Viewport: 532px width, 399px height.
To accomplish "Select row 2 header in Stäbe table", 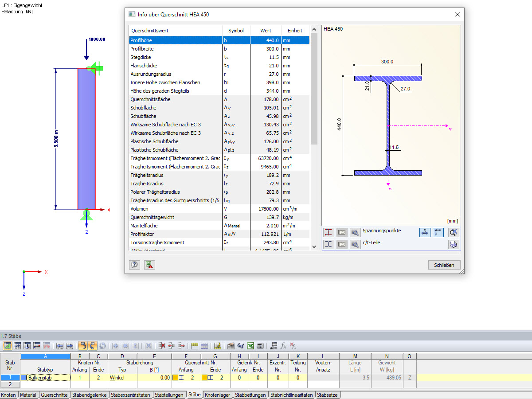I will pyautogui.click(x=10, y=385).
